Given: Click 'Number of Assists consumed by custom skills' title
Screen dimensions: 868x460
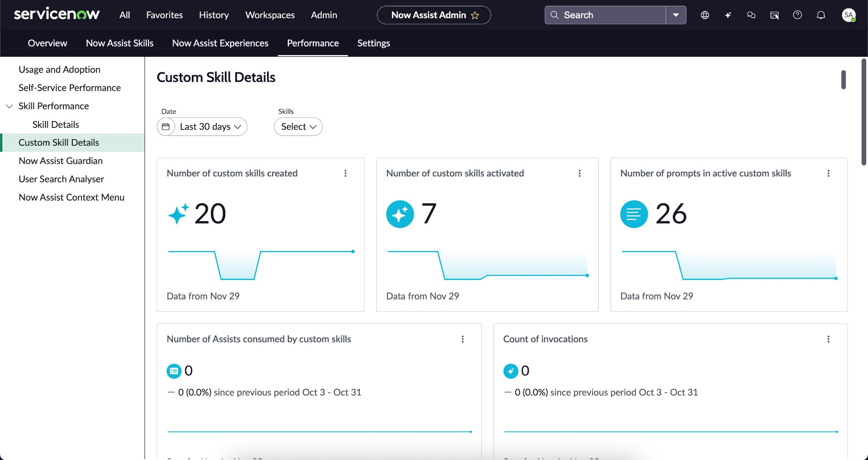Looking at the screenshot, I should 259,339.
